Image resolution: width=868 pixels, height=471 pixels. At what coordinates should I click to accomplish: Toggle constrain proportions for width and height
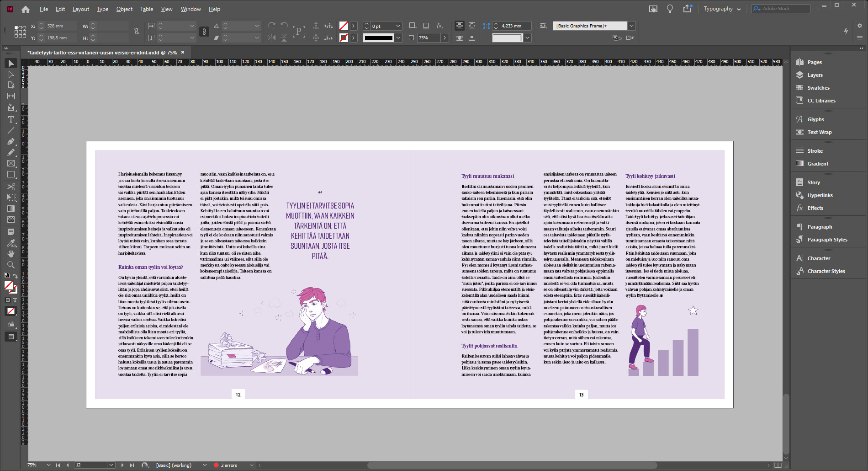pyautogui.click(x=137, y=32)
